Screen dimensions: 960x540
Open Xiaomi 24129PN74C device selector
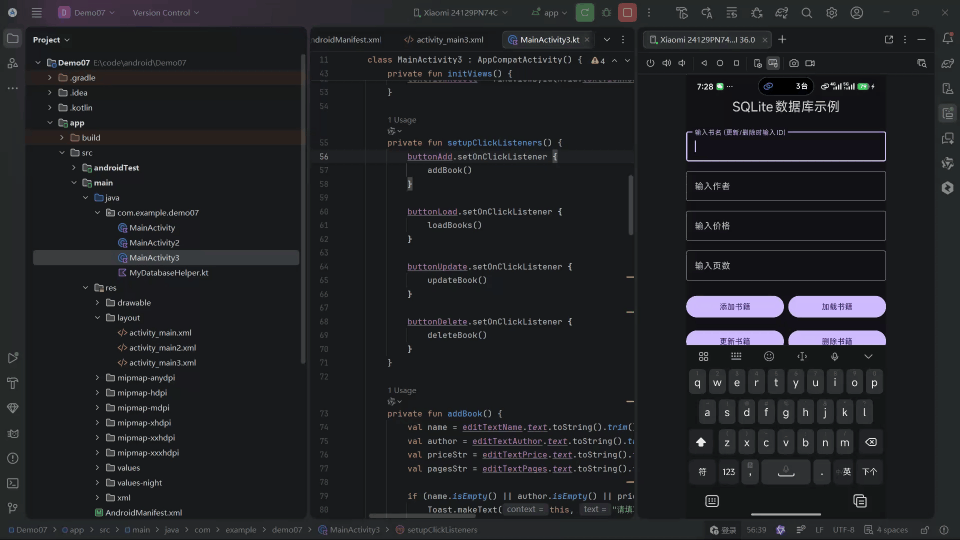click(460, 12)
